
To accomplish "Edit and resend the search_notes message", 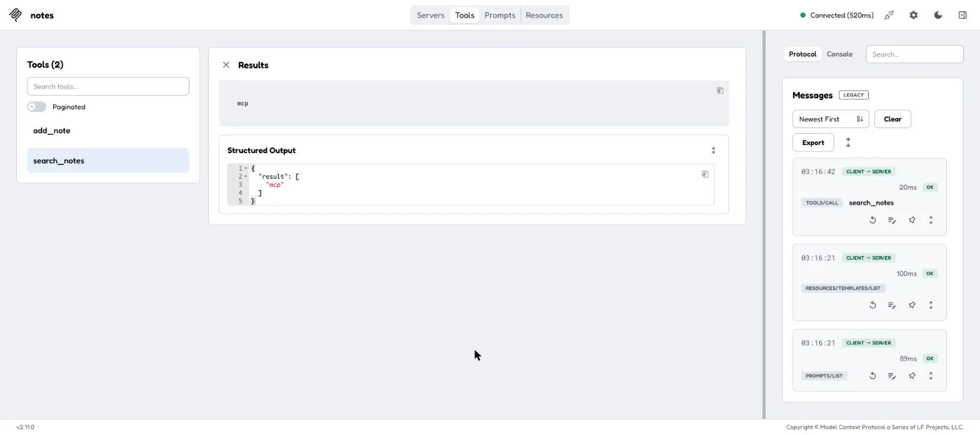I will [x=892, y=220].
